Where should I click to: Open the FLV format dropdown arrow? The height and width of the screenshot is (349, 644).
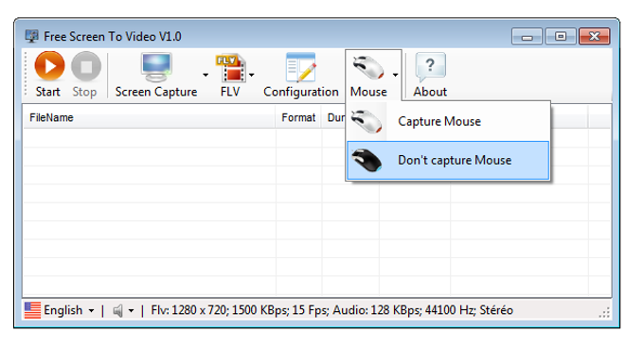pyautogui.click(x=251, y=75)
